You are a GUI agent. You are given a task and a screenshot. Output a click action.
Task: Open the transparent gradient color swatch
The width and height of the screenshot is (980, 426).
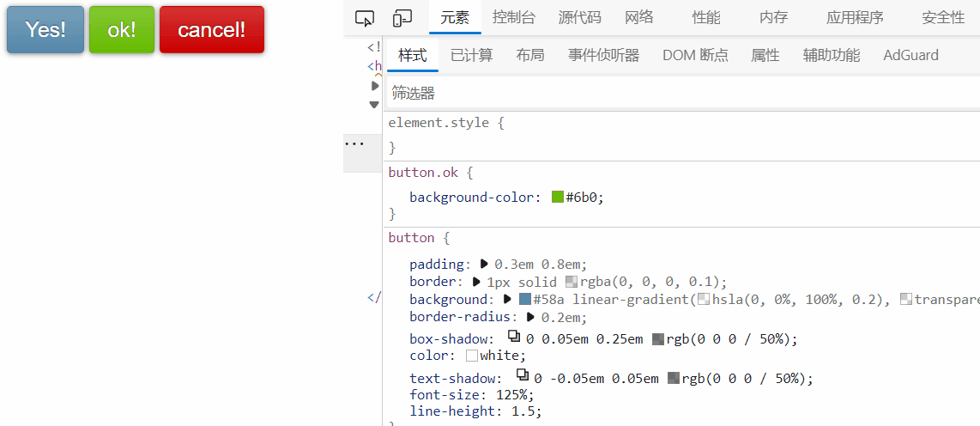906,299
